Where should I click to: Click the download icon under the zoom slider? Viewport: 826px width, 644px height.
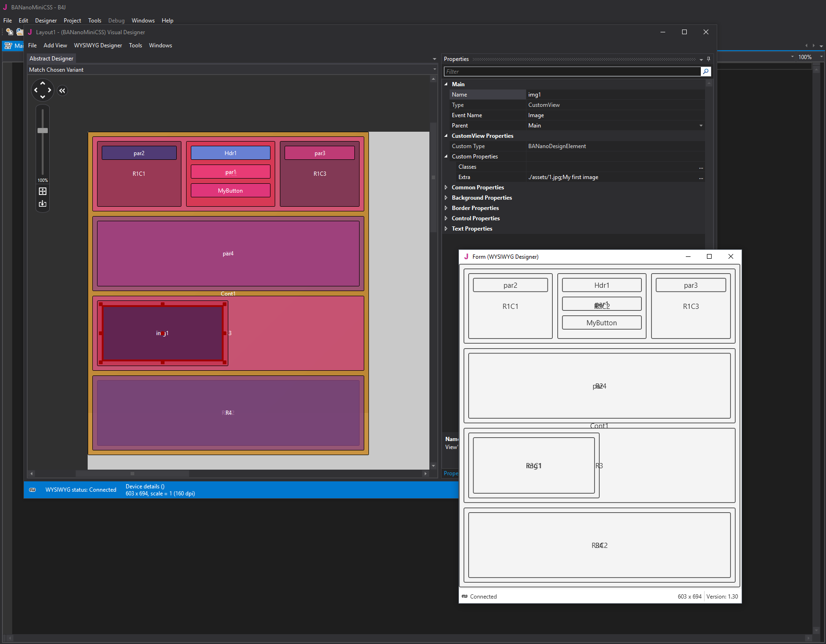(43, 204)
